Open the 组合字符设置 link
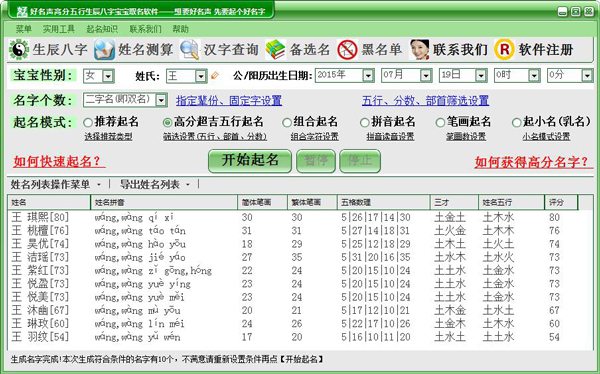Viewport: 600px width, 374px height. 315,137
